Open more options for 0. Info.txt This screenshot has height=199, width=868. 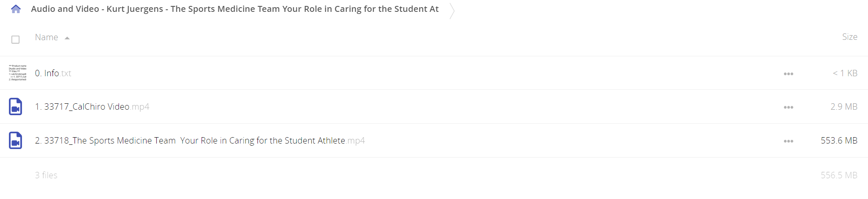coord(788,74)
